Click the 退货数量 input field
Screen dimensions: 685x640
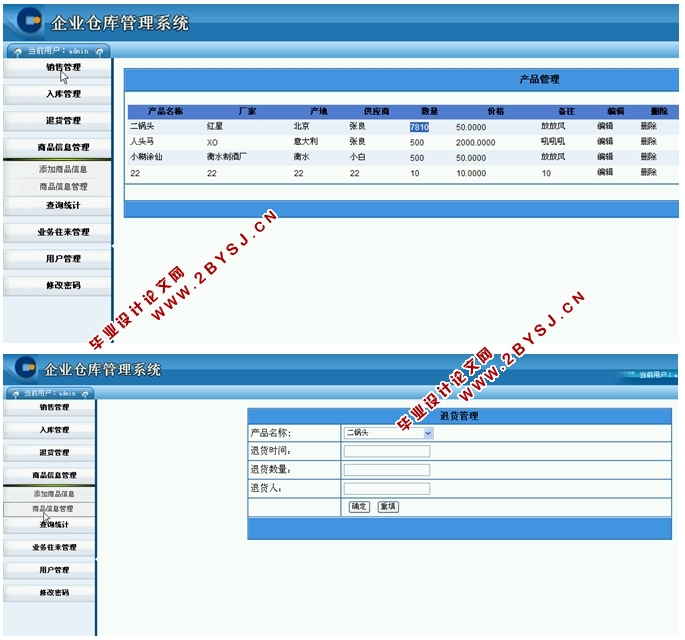click(x=387, y=470)
